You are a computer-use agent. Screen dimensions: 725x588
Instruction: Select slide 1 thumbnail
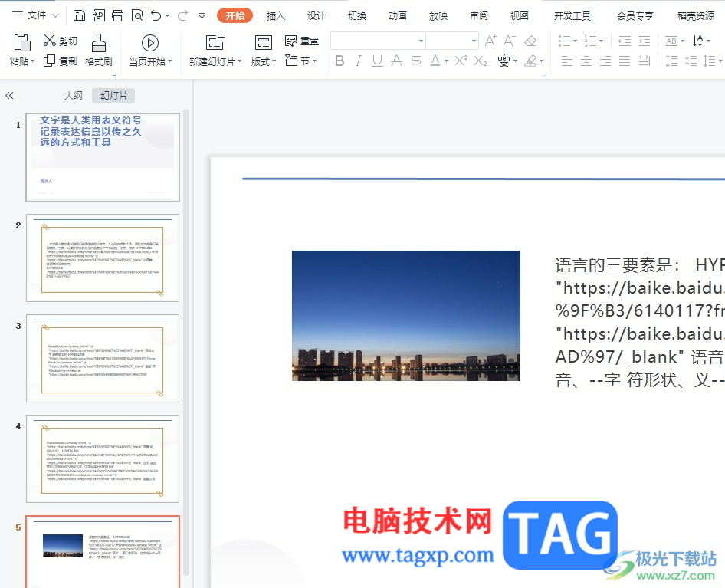[x=103, y=157]
